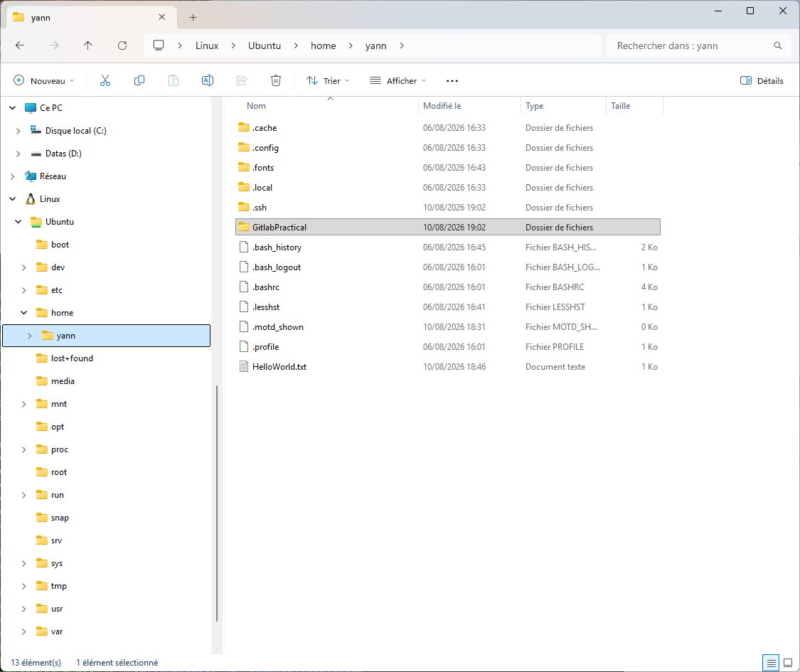Click the Cut scissors icon
The image size is (800, 672).
coord(105,80)
